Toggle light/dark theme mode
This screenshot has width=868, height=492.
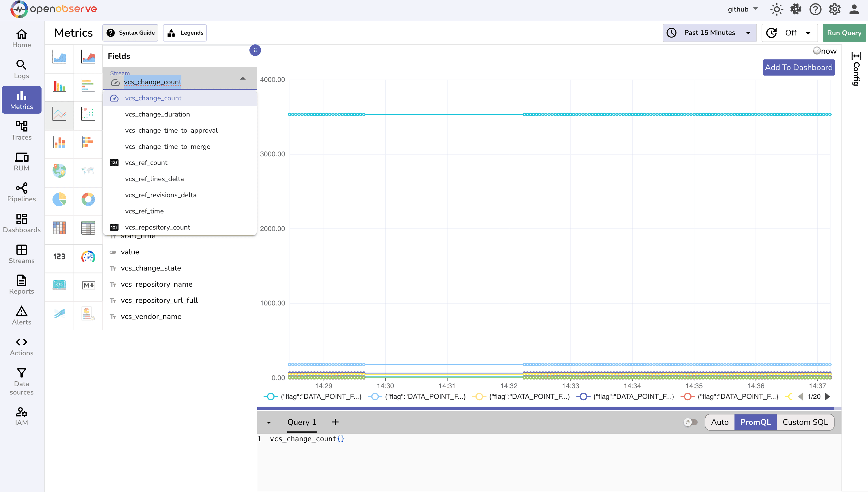(776, 9)
